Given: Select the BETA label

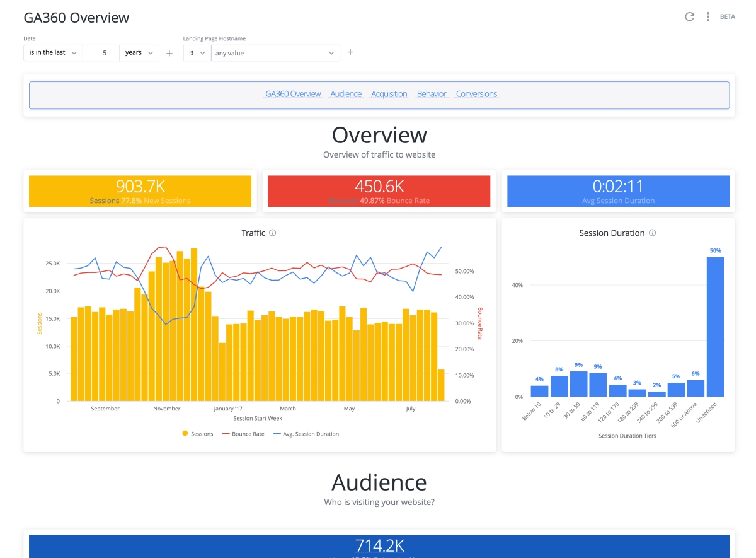Looking at the screenshot, I should coord(728,17).
